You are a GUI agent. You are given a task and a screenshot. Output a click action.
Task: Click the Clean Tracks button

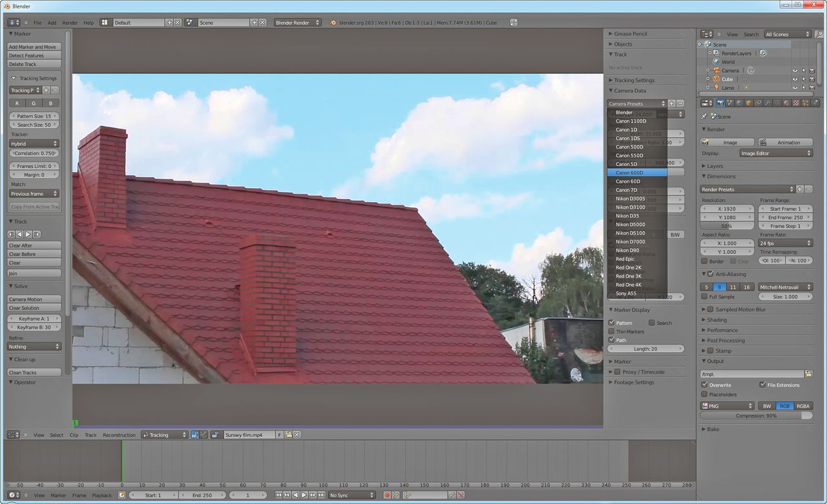click(x=35, y=372)
